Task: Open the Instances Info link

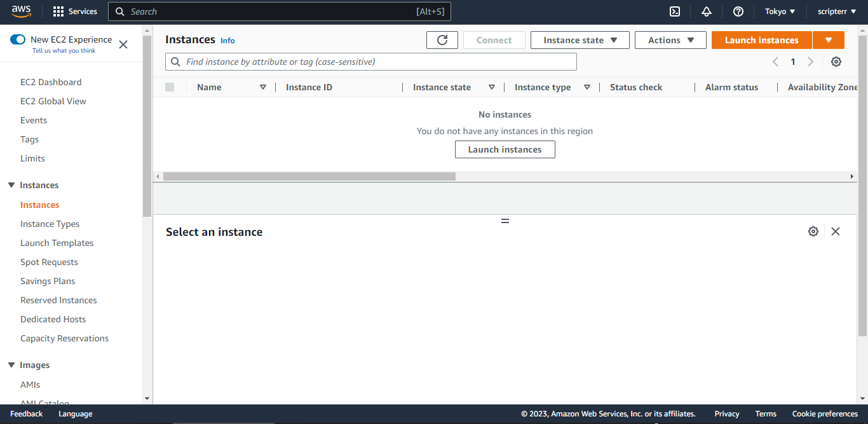Action: click(227, 40)
